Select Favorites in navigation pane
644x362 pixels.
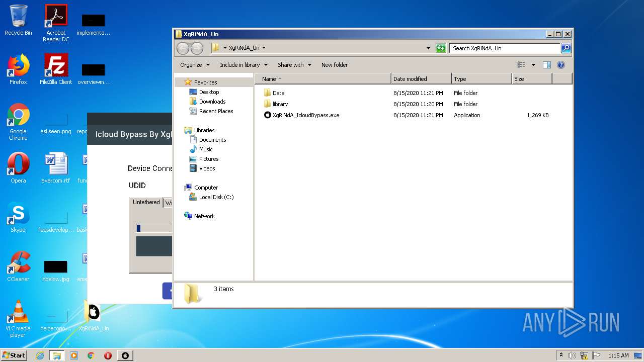point(205,82)
